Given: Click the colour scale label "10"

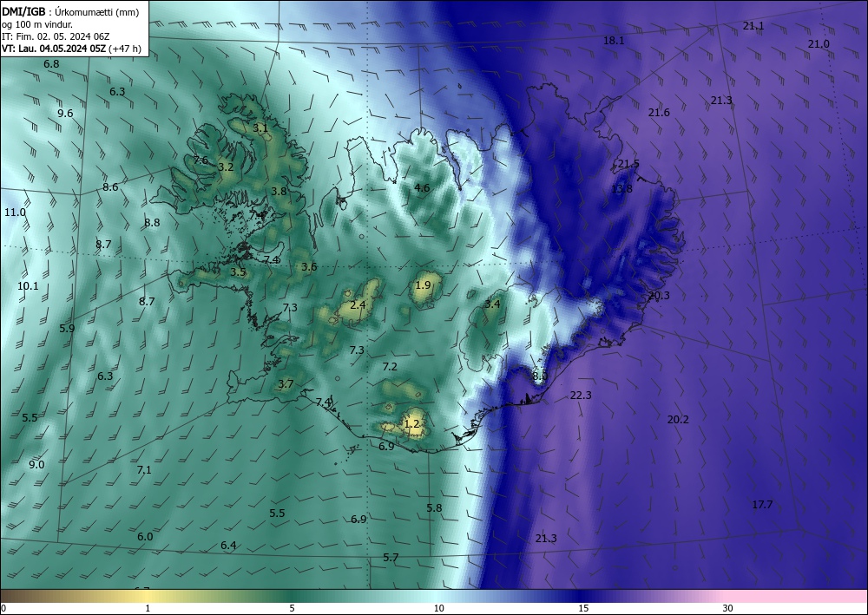Looking at the screenshot, I should pyautogui.click(x=438, y=608).
